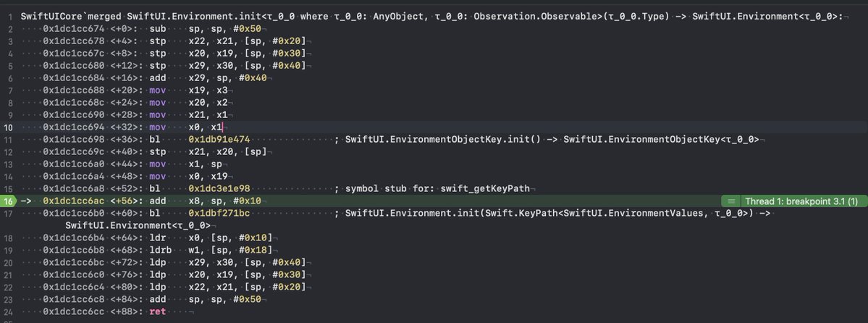This screenshot has height=323, width=868.
Task: Click operands 'x20, x2'
Action: [x=208, y=103]
